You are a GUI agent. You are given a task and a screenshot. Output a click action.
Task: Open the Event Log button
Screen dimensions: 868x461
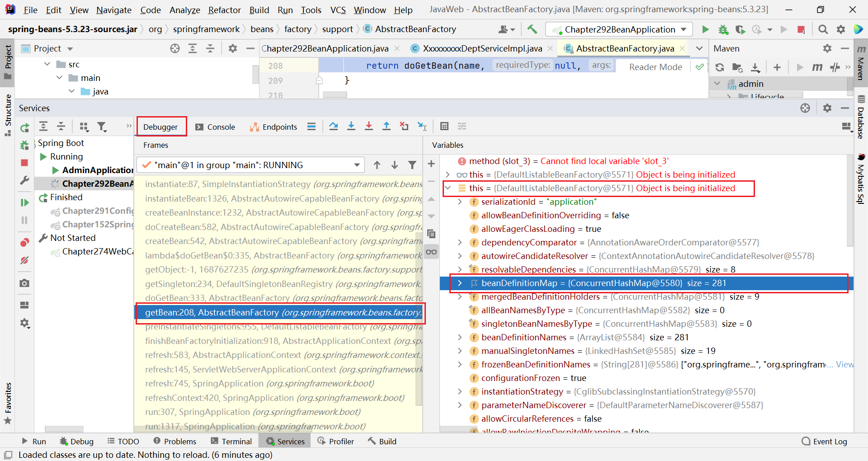point(824,442)
